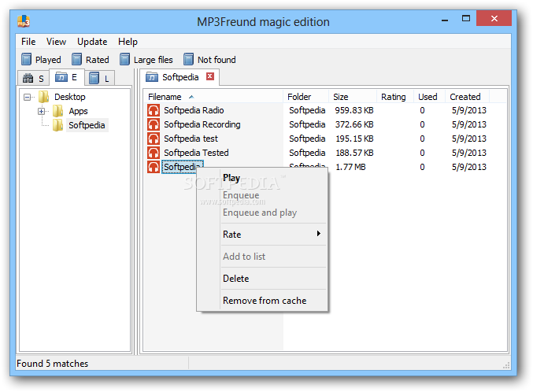Click the Found 5 matches status text
This screenshot has width=533, height=392.
tap(52, 364)
